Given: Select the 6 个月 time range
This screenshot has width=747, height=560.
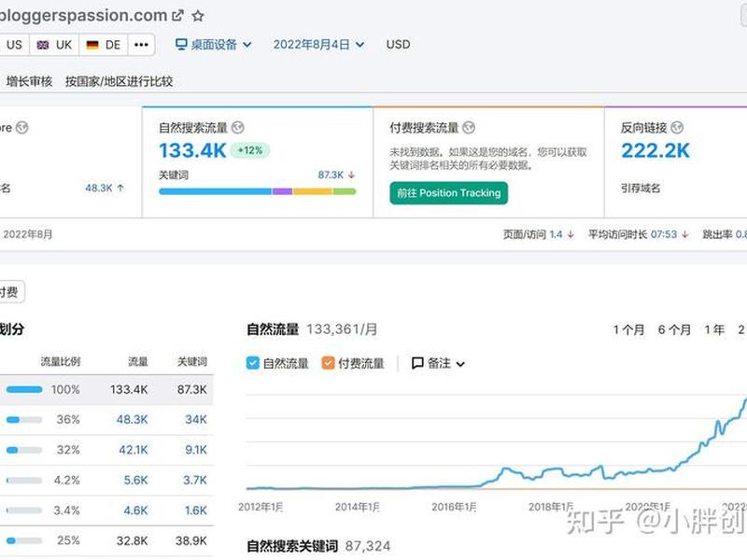Looking at the screenshot, I should (674, 329).
